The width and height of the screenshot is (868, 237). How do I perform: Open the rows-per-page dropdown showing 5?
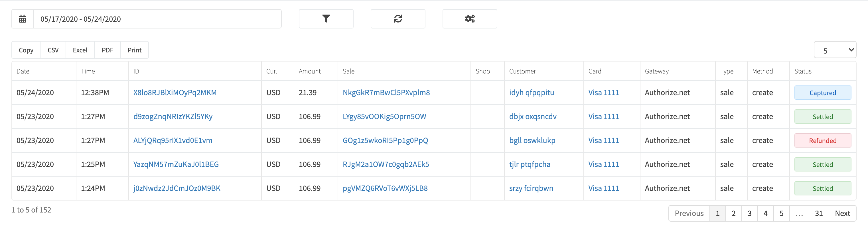click(x=835, y=50)
